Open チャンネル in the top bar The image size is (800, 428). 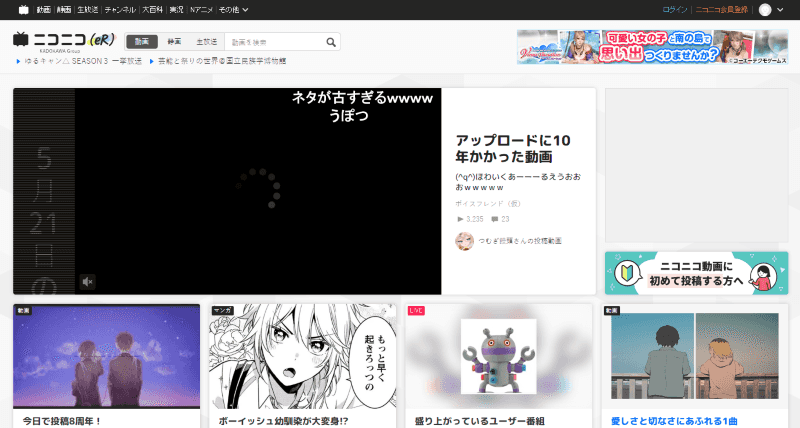tap(120, 10)
